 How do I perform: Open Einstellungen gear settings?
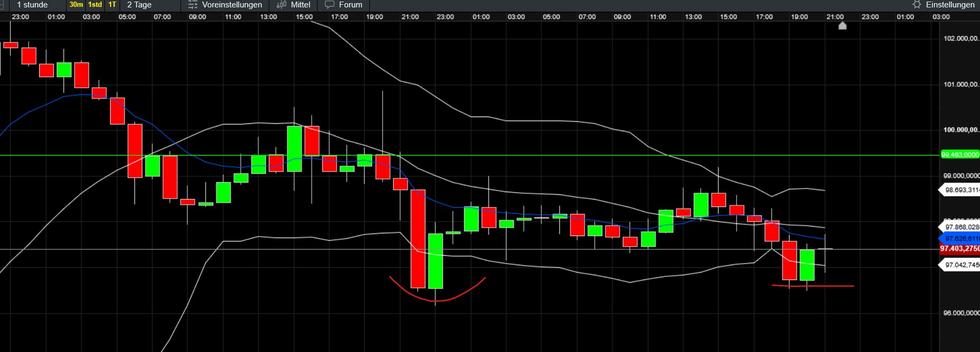943,5
